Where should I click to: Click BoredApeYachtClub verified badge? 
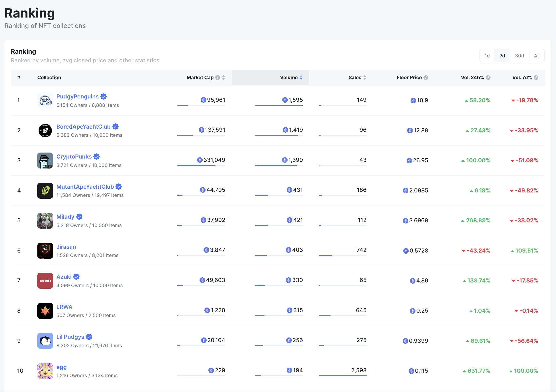coord(116,127)
